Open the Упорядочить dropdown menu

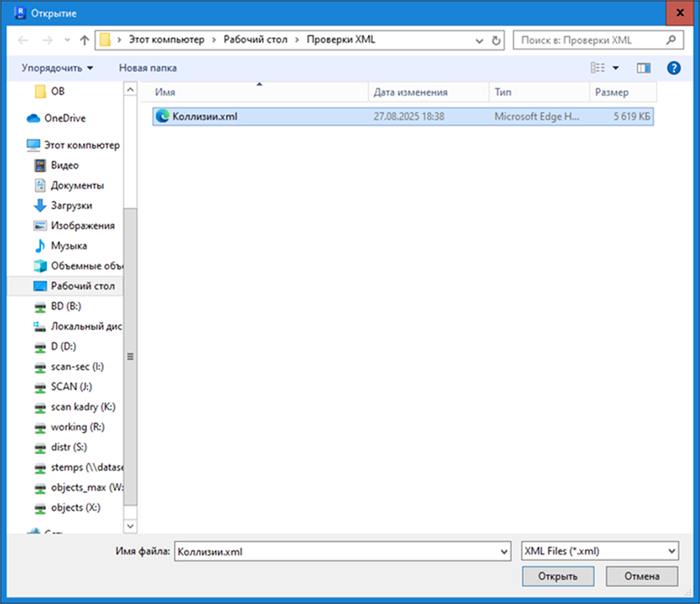(57, 68)
